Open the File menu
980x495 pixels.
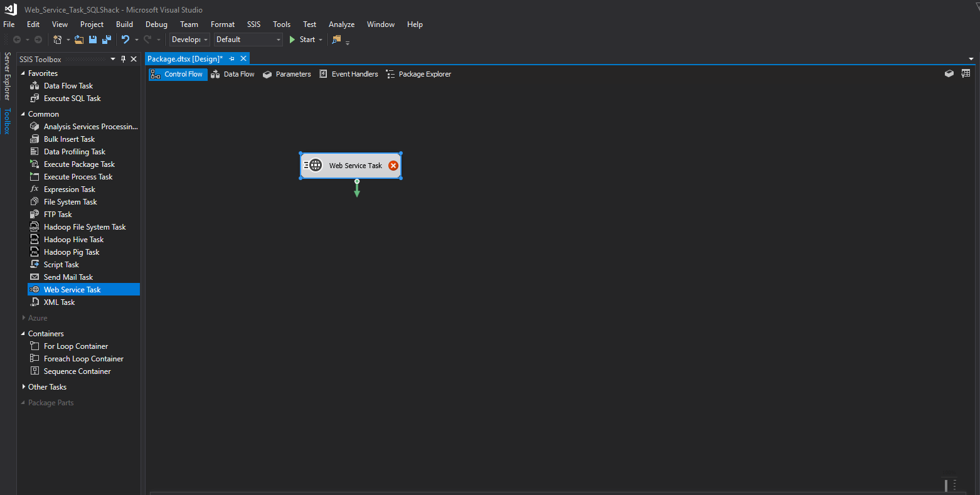[x=9, y=24]
